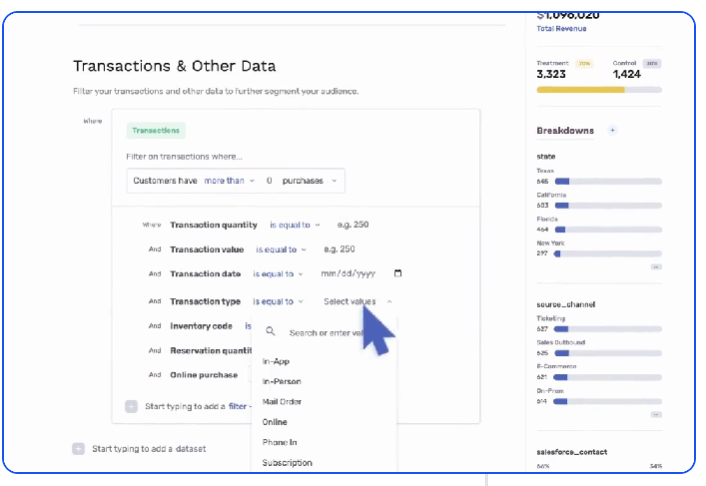
Task: Click the Total Revenue link
Action: (560, 28)
